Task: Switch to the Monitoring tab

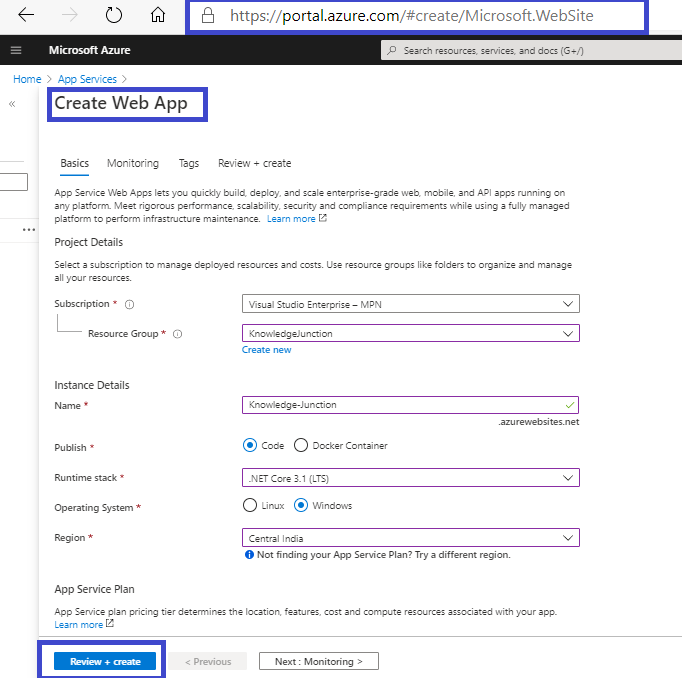Action: pyautogui.click(x=133, y=164)
